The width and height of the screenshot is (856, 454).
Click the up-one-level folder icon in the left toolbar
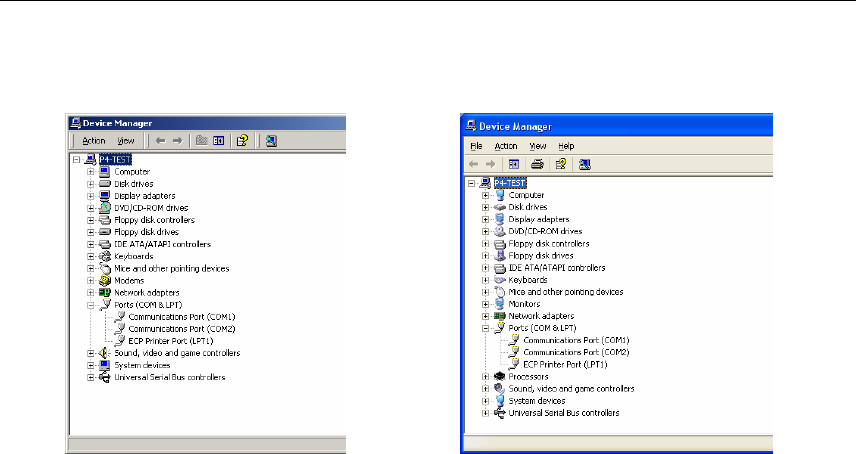tap(201, 141)
